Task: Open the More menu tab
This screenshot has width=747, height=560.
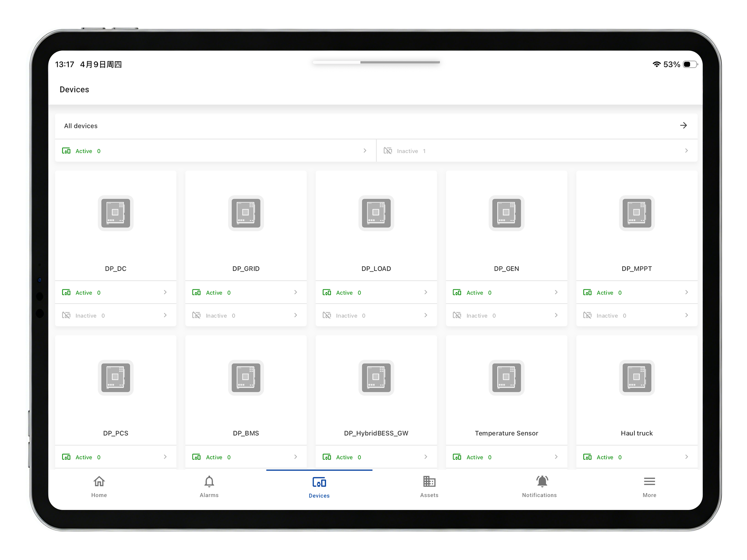Action: click(x=649, y=487)
